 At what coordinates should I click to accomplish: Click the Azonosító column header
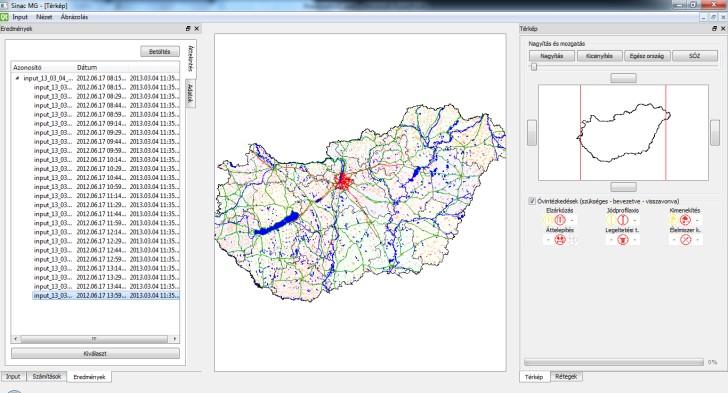pos(43,67)
